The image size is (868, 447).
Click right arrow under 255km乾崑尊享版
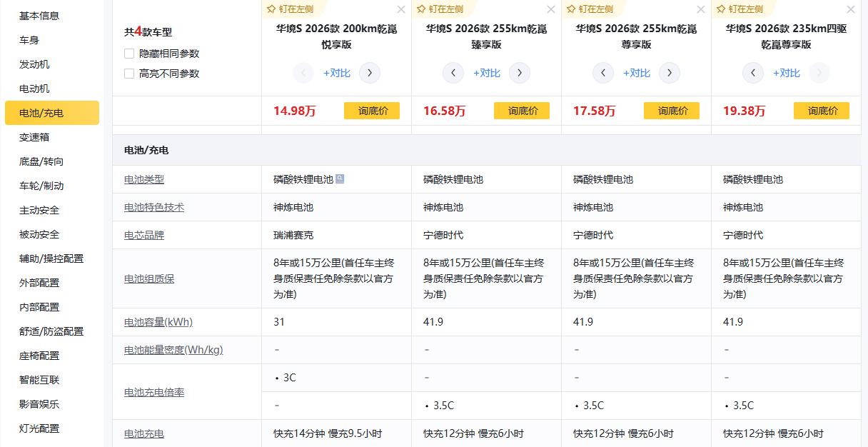click(x=670, y=73)
